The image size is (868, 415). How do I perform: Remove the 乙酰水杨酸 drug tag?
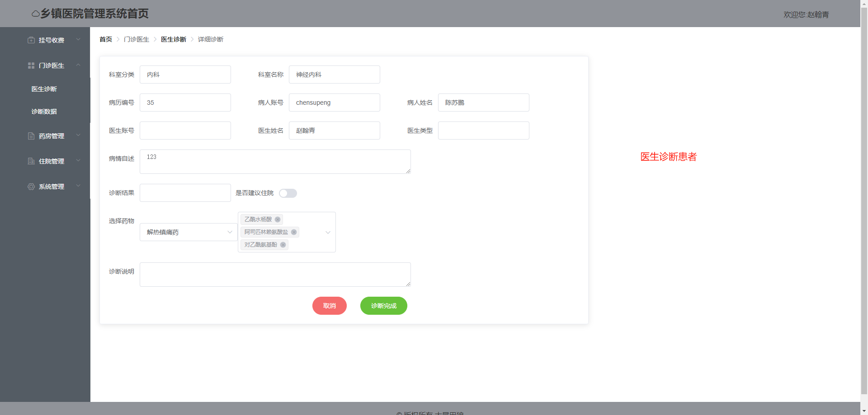pyautogui.click(x=278, y=219)
